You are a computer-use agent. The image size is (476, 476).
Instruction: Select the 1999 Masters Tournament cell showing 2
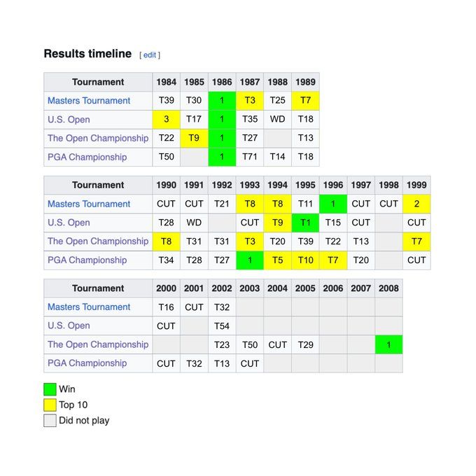416,204
